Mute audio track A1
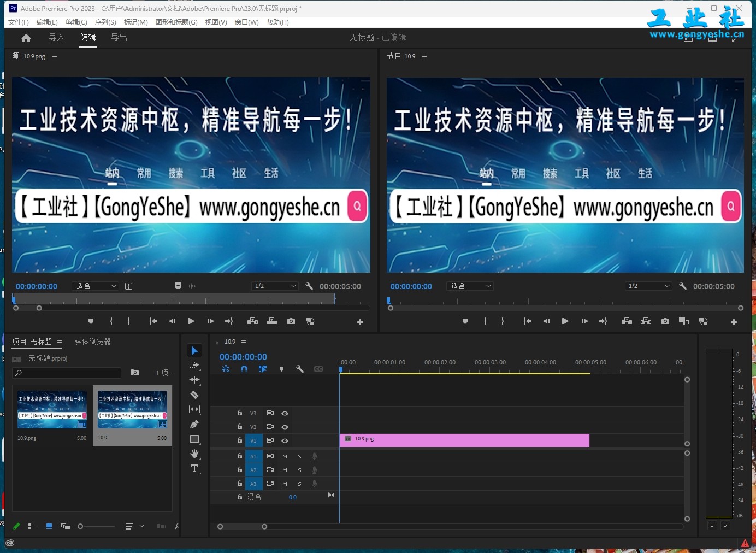The image size is (756, 553). pos(285,456)
